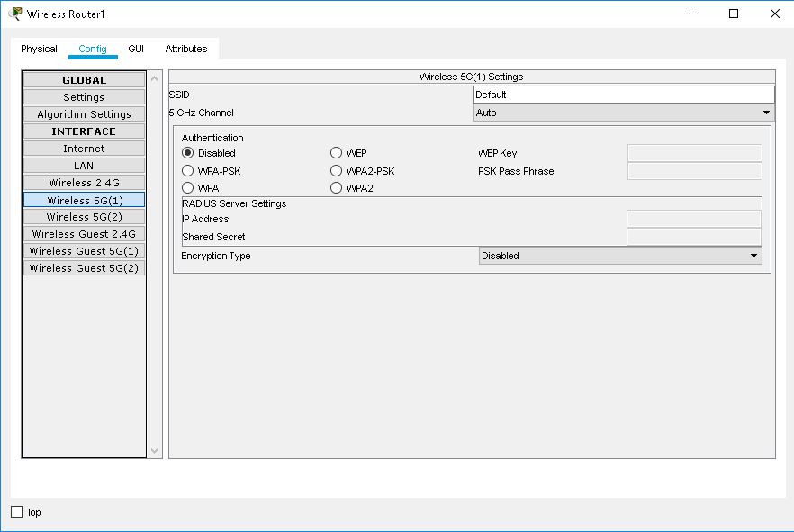Viewport: 794px width, 532px height.
Task: Close the Wireless Router1 window
Action: click(x=775, y=14)
